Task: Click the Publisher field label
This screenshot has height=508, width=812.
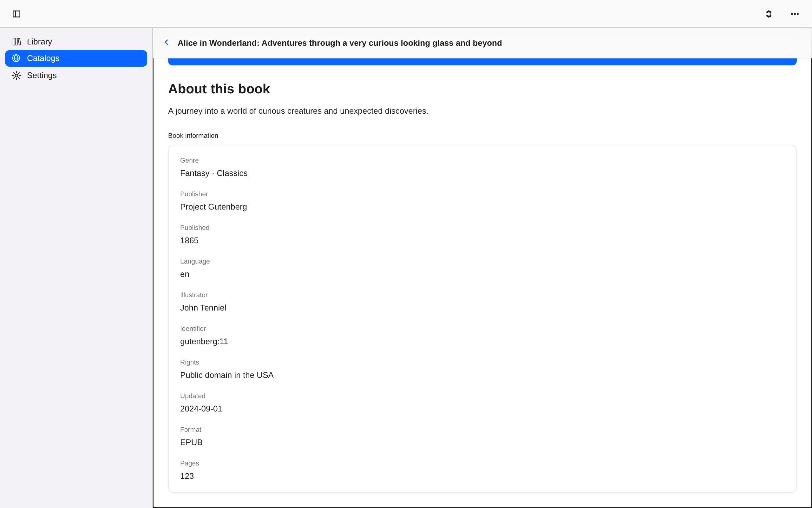Action: (194, 194)
